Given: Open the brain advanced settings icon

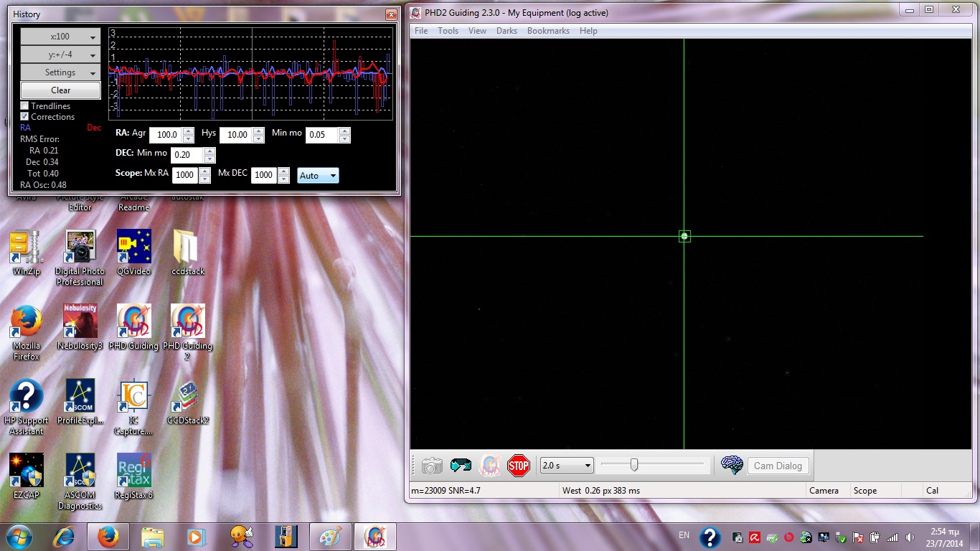Looking at the screenshot, I should pyautogui.click(x=731, y=466).
